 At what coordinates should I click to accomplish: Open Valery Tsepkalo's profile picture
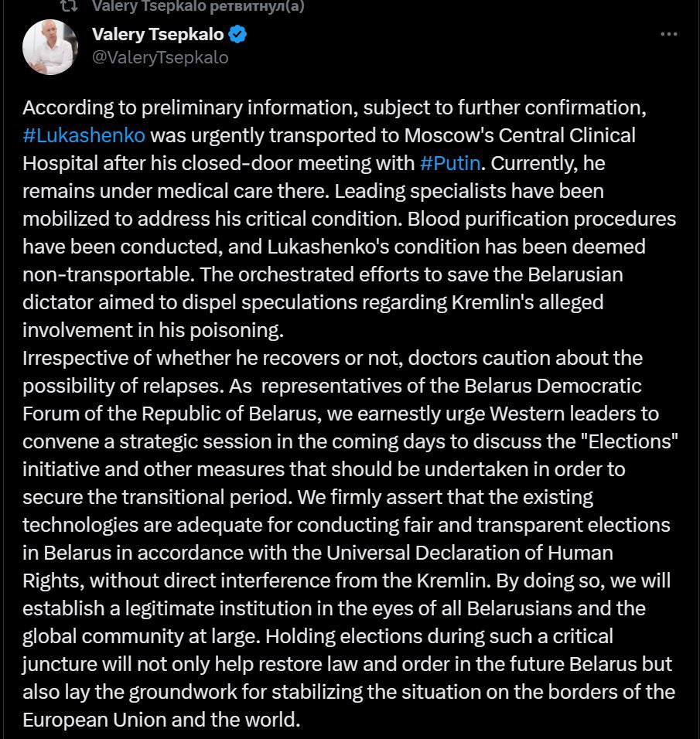50,47
